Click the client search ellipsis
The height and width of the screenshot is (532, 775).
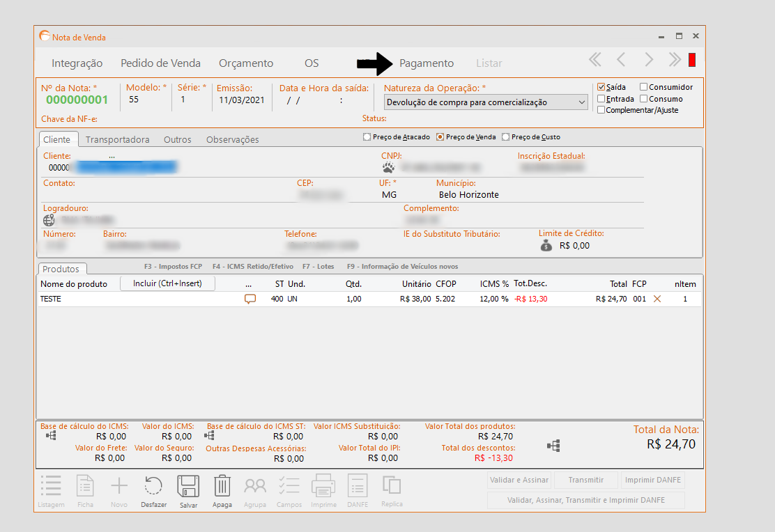tap(112, 156)
